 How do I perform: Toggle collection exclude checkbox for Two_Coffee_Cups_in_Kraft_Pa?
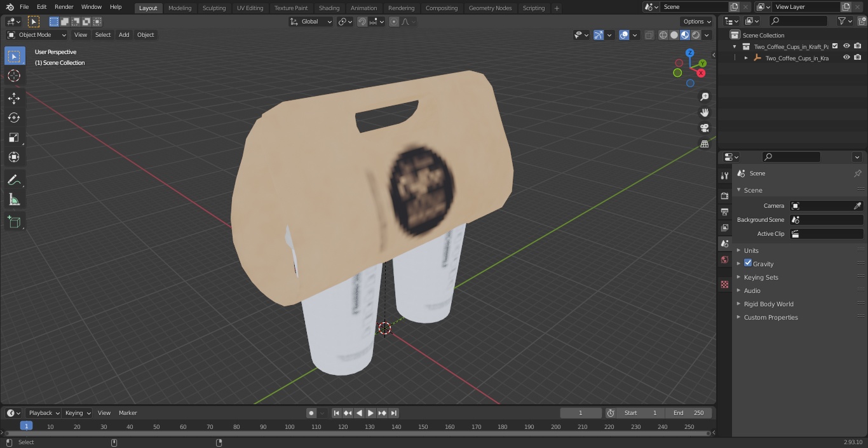(x=835, y=46)
